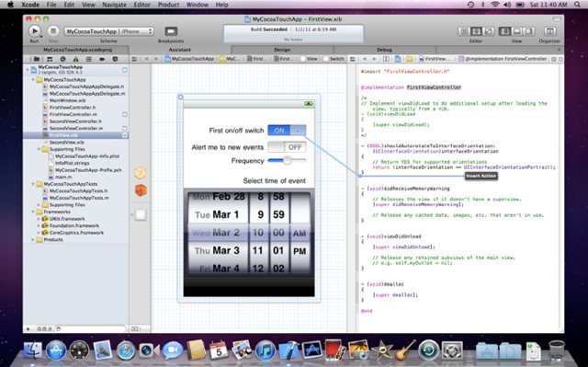Select Thu Mar 3 in date picker
Screen dimensions: 588x367
pos(217,250)
